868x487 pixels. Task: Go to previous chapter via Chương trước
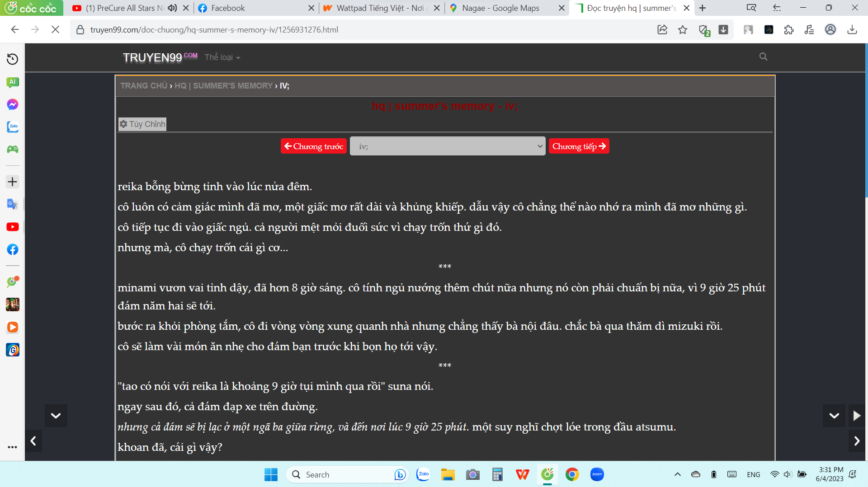coord(314,146)
